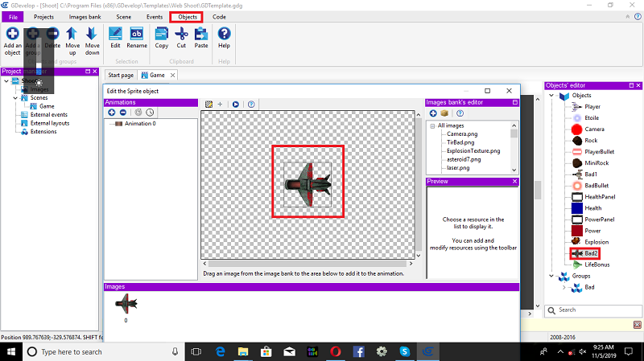Viewport: 644px width, 361px height.
Task: Expand the ribbon collapse chevron at top right
Action: (628, 17)
